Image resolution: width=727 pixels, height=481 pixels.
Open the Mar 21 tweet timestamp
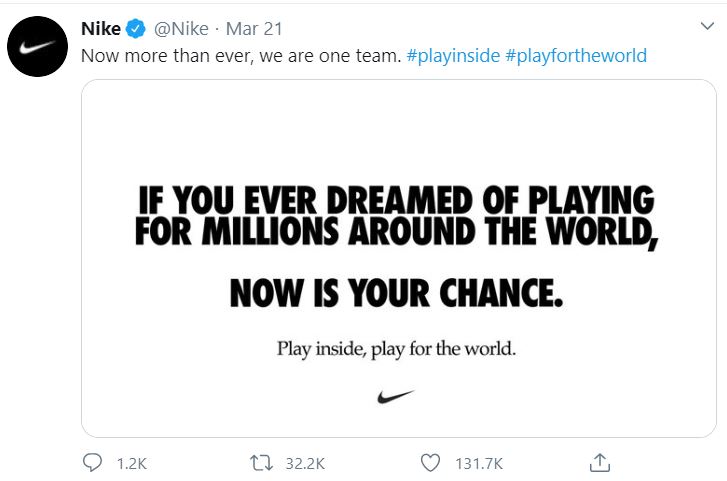click(254, 29)
